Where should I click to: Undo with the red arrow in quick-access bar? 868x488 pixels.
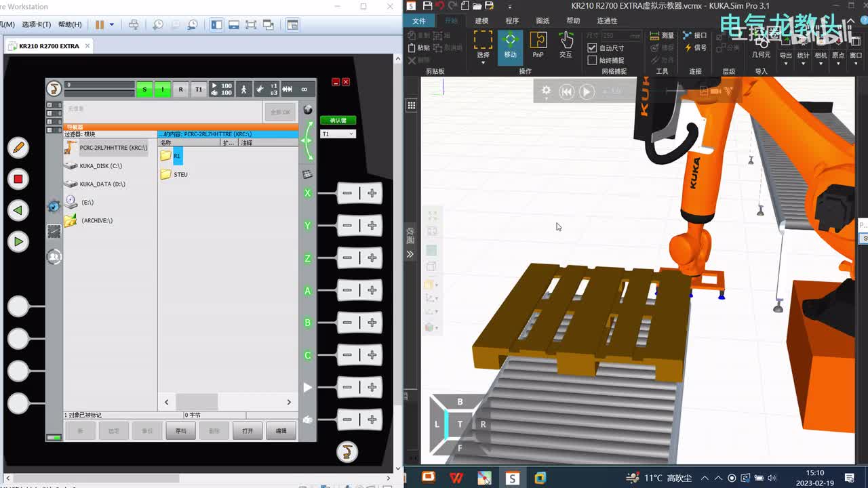(x=439, y=6)
